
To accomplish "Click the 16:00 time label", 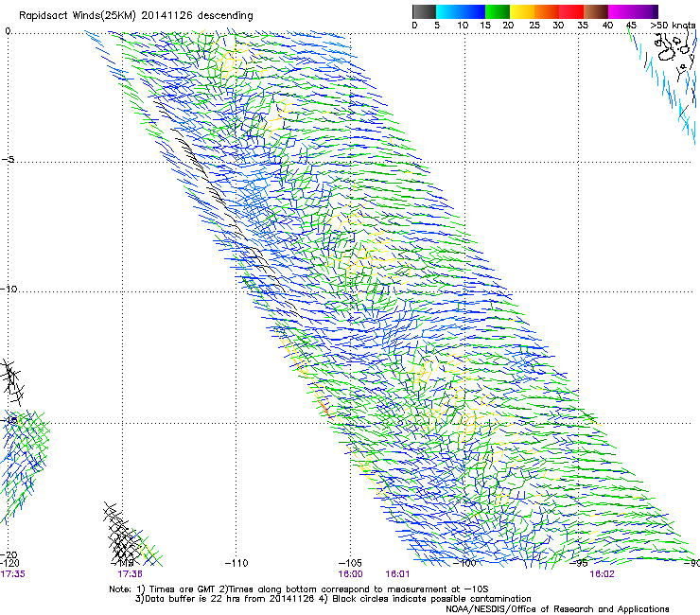I will [350, 574].
